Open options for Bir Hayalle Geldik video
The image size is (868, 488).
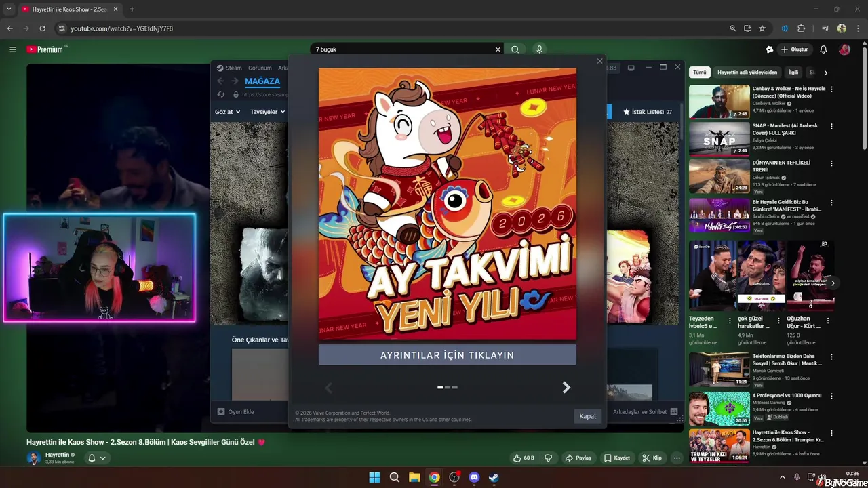[x=831, y=203]
